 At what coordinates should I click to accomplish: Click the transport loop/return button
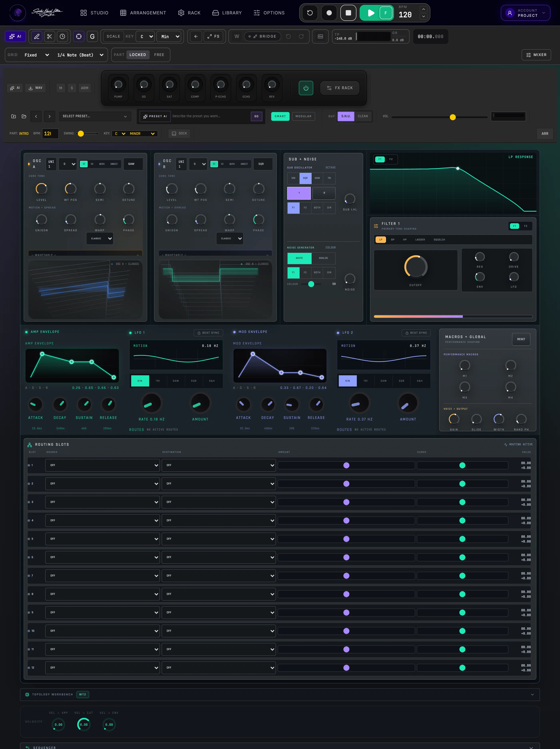[x=310, y=13]
